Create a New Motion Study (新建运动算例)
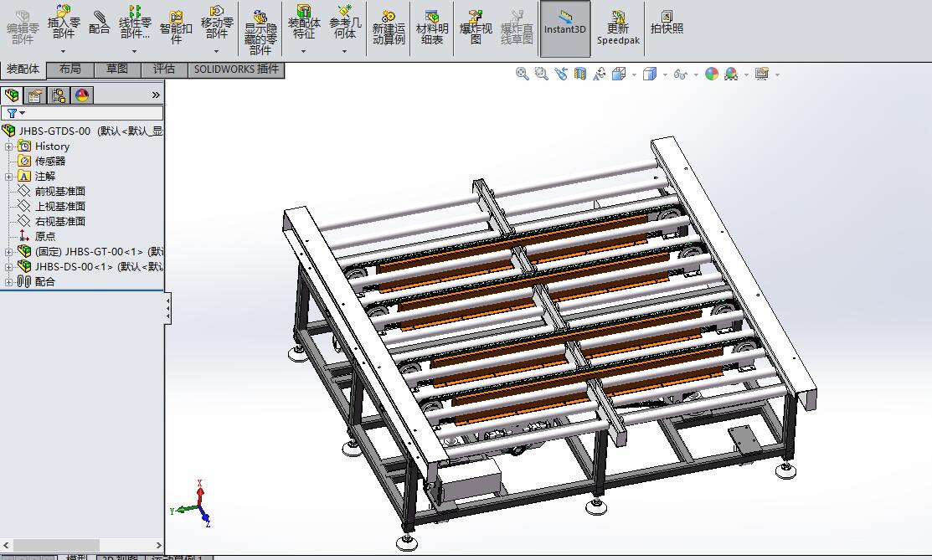This screenshot has height=560, width=932. coord(389,28)
